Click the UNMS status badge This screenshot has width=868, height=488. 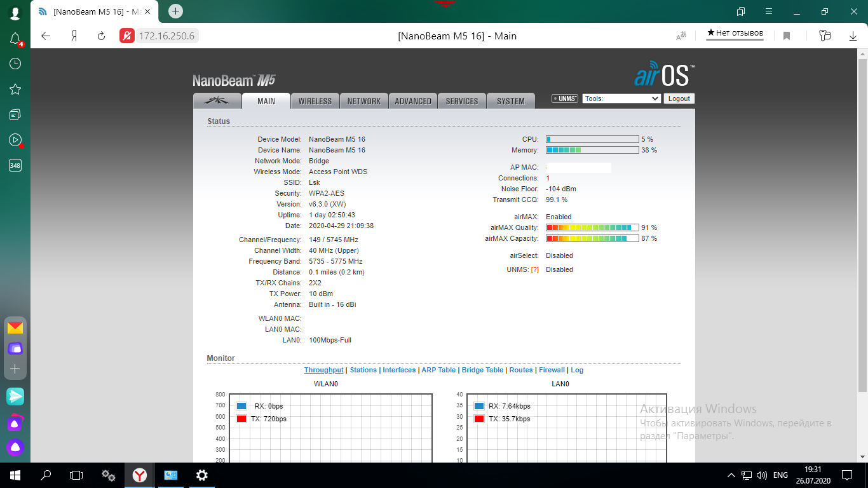tap(565, 98)
